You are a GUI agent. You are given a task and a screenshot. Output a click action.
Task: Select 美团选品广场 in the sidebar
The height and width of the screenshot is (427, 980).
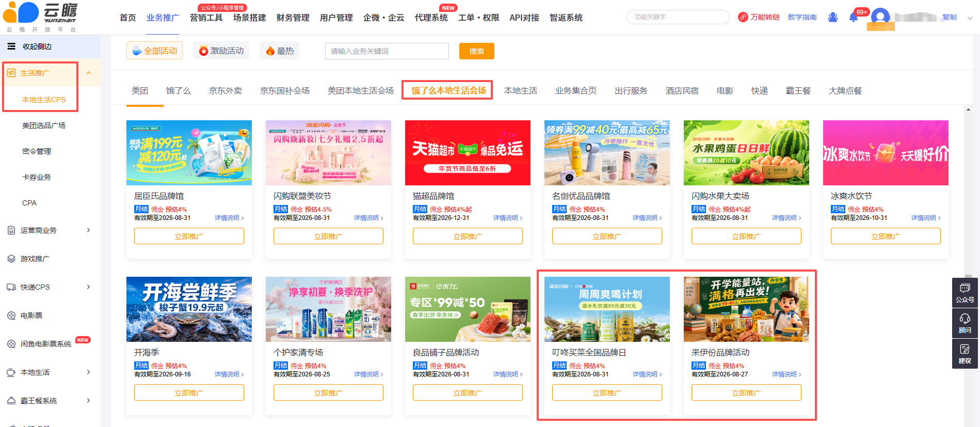point(44,125)
